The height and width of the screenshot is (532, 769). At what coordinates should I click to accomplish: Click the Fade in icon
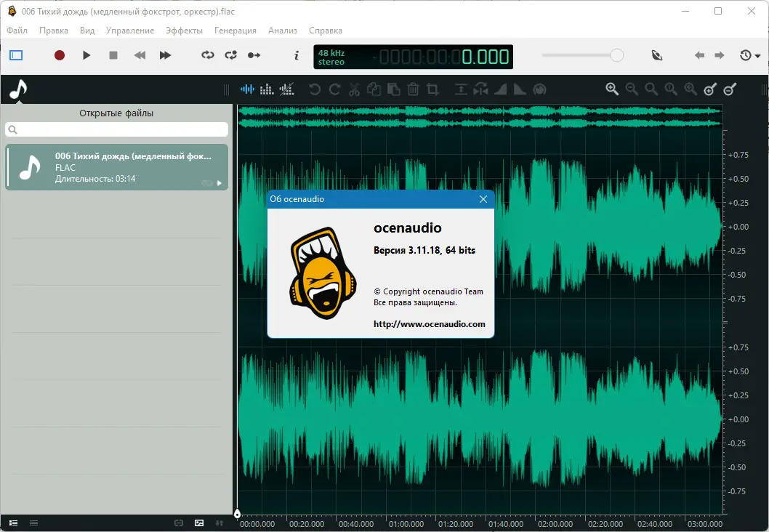(500, 89)
